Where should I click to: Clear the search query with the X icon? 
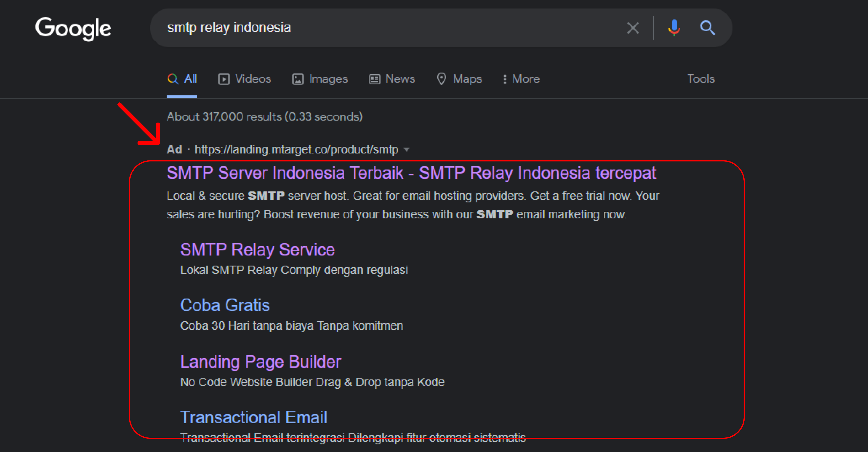(x=633, y=28)
